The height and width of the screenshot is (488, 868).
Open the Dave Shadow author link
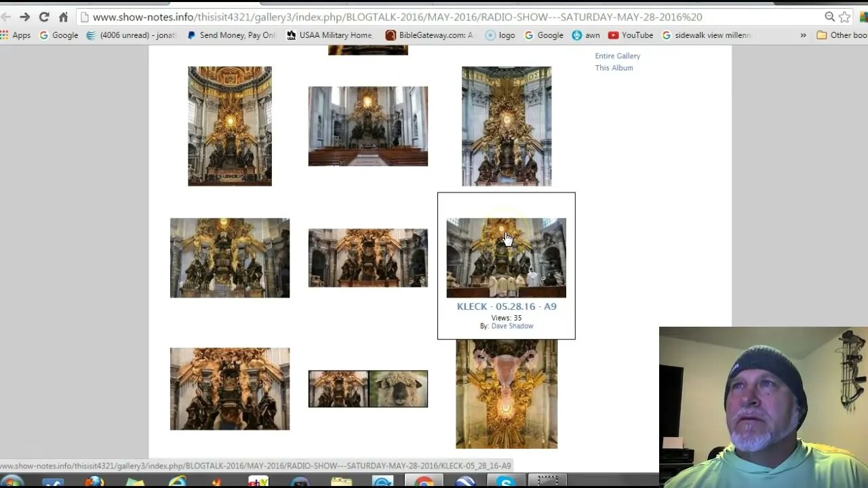tap(512, 326)
